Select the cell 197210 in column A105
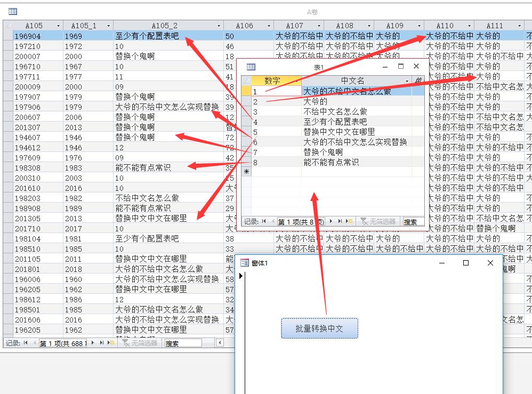Screen dimensions: 532x394 tap(38, 46)
